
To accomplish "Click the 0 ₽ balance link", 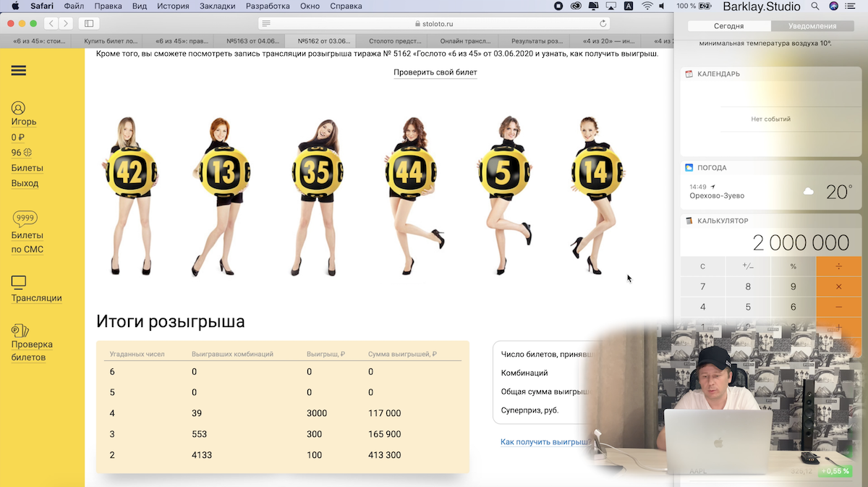I will pyautogui.click(x=18, y=137).
